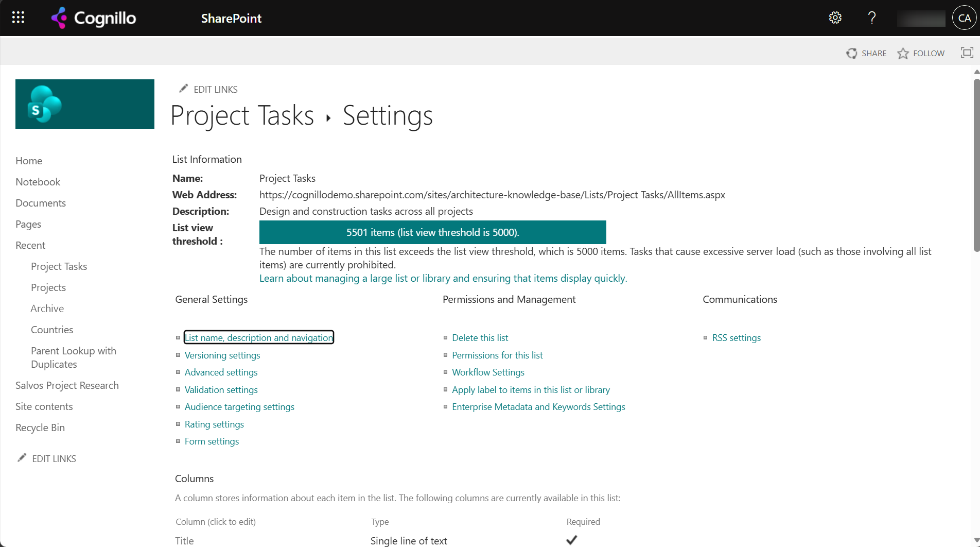Open Parent Lookup with Duplicates list

[x=74, y=357]
